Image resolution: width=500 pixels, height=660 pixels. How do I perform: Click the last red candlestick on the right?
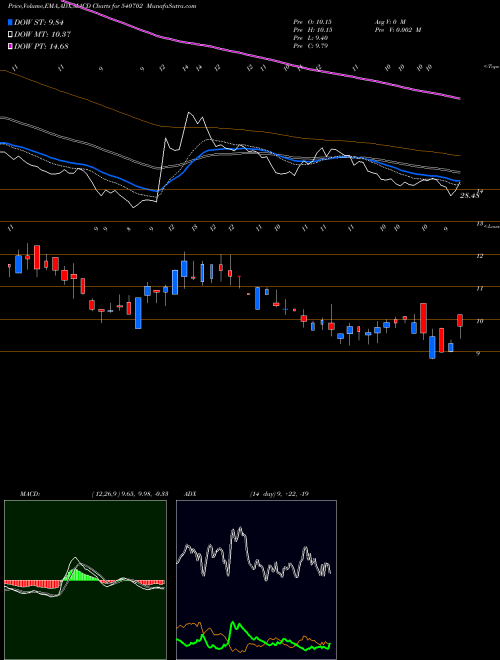click(460, 320)
